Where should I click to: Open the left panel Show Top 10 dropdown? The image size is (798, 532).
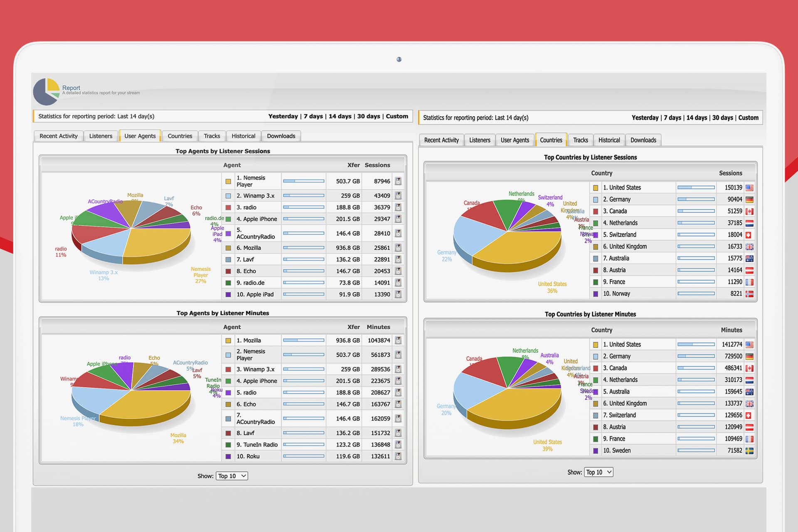tap(232, 476)
